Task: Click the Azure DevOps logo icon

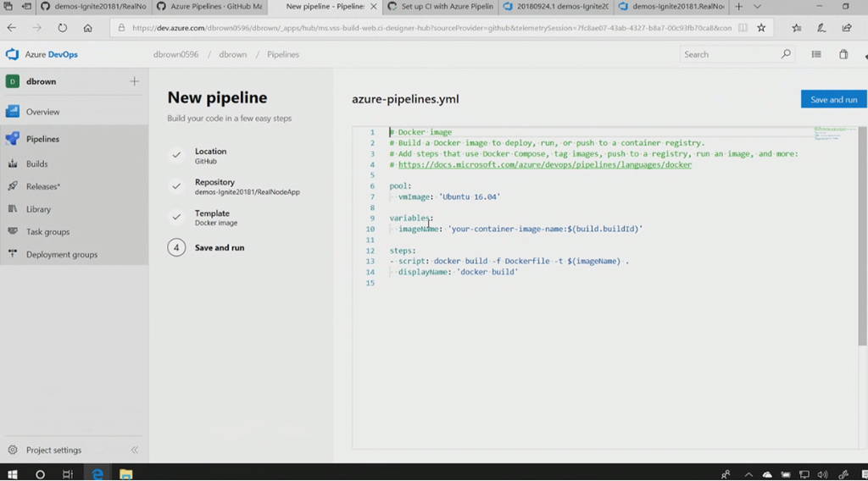Action: [12, 54]
